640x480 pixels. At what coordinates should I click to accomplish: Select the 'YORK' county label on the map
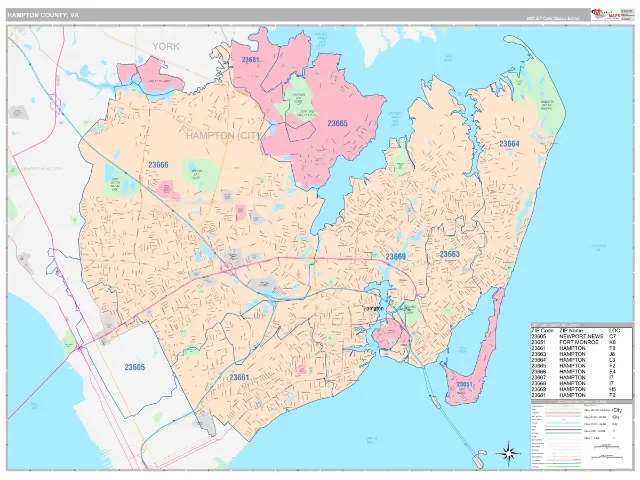(x=166, y=46)
